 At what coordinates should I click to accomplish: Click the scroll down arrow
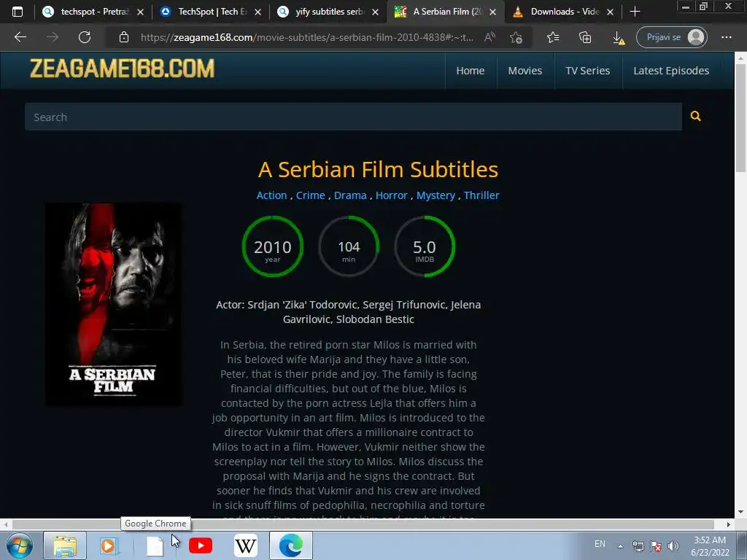[740, 513]
